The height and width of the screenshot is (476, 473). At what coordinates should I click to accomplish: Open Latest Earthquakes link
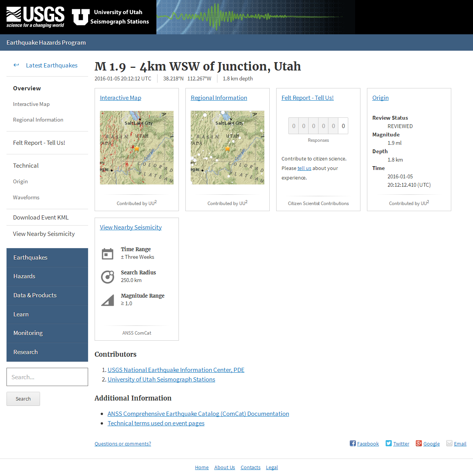click(x=51, y=65)
